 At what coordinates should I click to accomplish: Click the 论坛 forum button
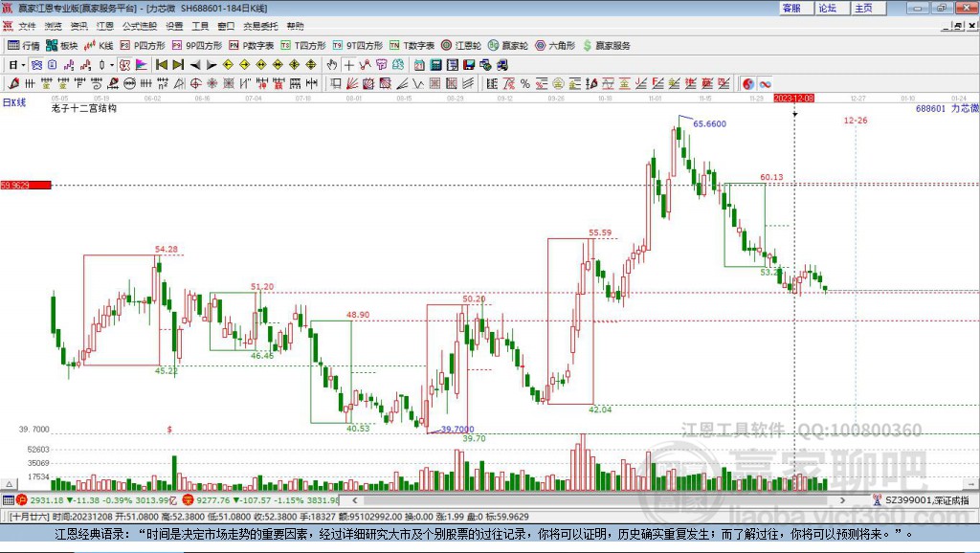point(827,8)
